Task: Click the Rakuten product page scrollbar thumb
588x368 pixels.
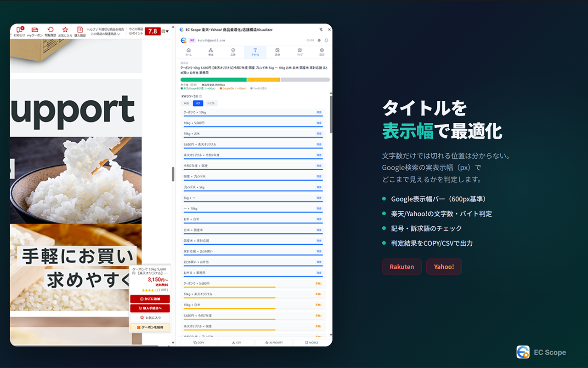Action: point(173,174)
